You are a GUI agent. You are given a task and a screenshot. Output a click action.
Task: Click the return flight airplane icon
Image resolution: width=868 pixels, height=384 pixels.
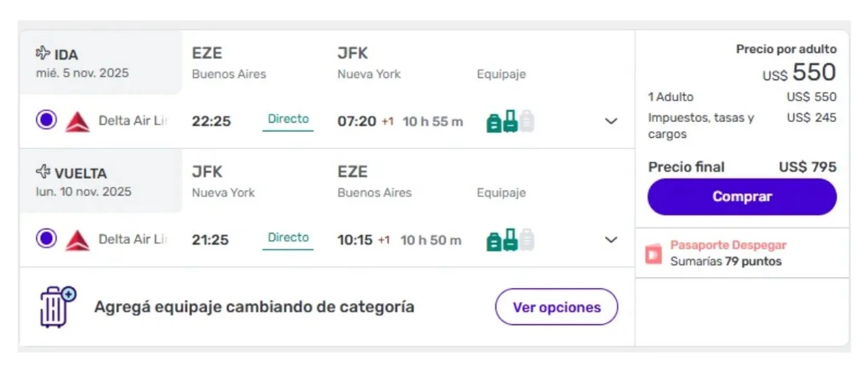(43, 172)
